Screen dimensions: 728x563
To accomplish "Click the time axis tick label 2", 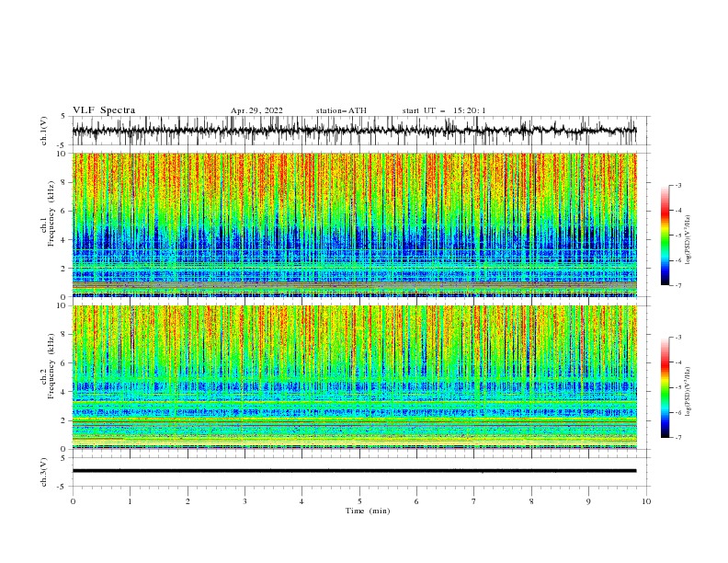I will click(x=188, y=501).
